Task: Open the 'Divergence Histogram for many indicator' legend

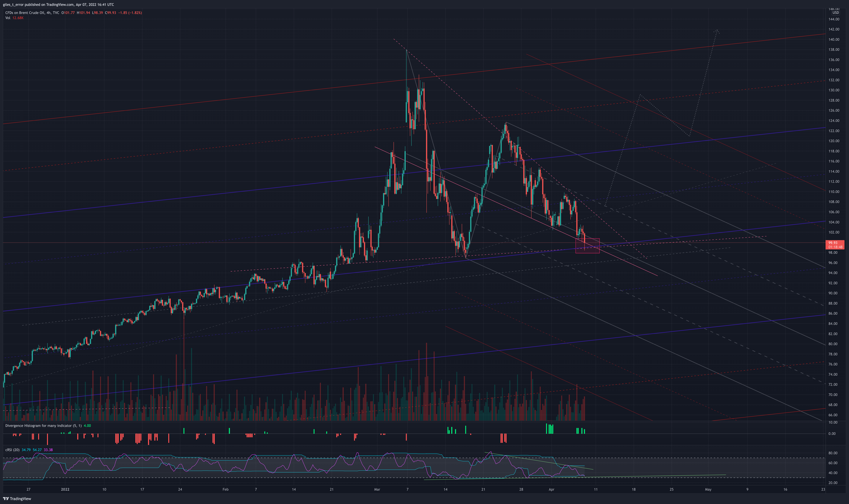Action: [43, 426]
